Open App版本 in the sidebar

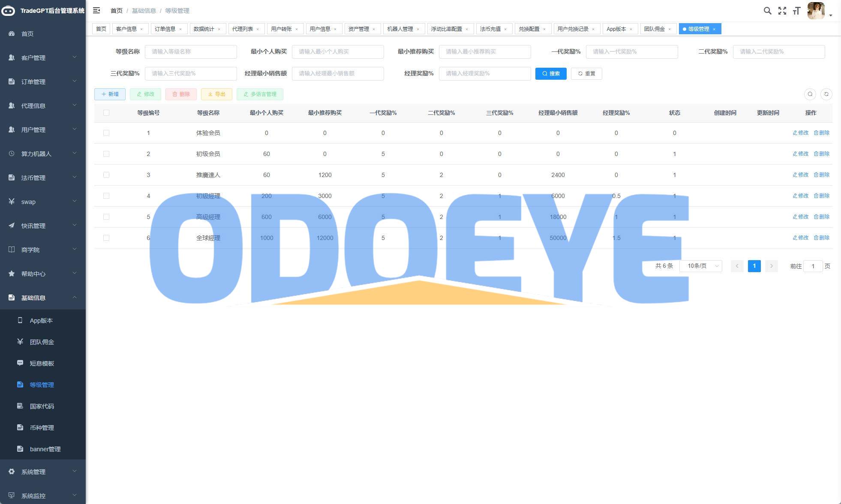coord(41,321)
